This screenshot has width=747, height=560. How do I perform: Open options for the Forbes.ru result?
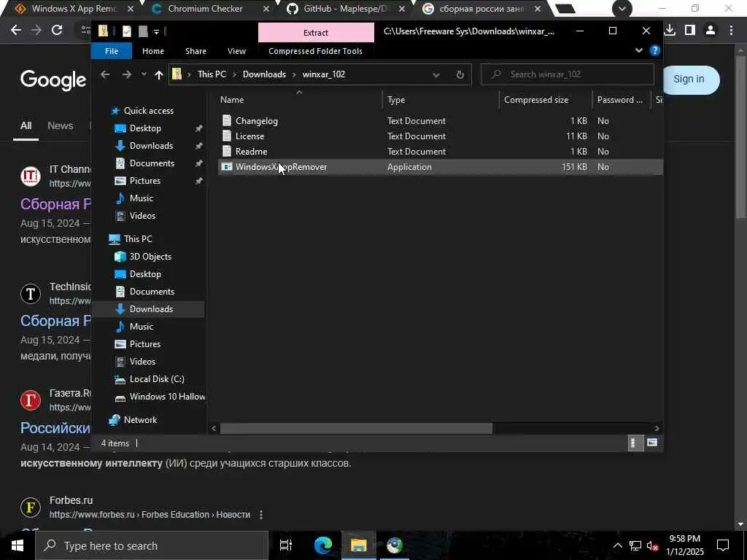coord(261,515)
